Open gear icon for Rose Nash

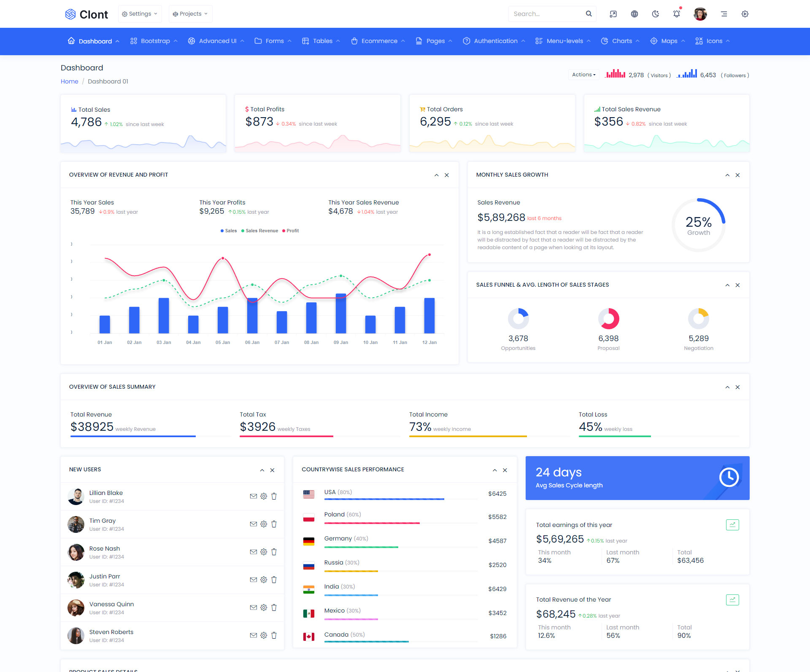[264, 552]
